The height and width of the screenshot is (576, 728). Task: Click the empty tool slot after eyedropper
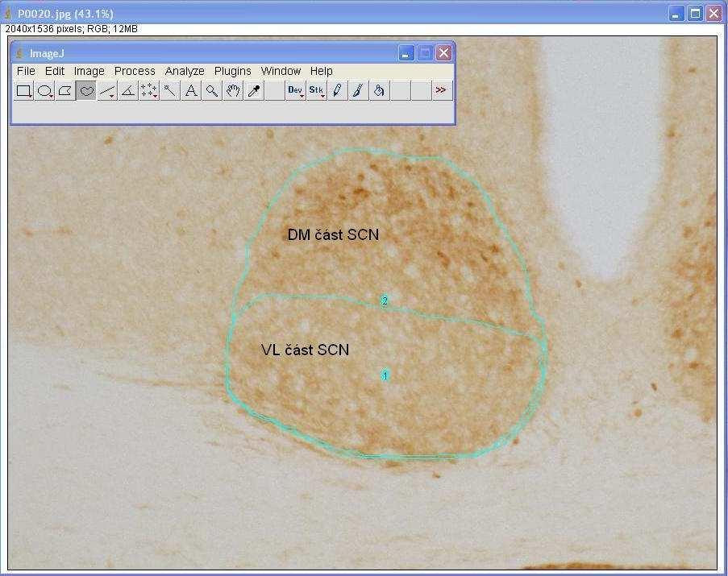[274, 90]
